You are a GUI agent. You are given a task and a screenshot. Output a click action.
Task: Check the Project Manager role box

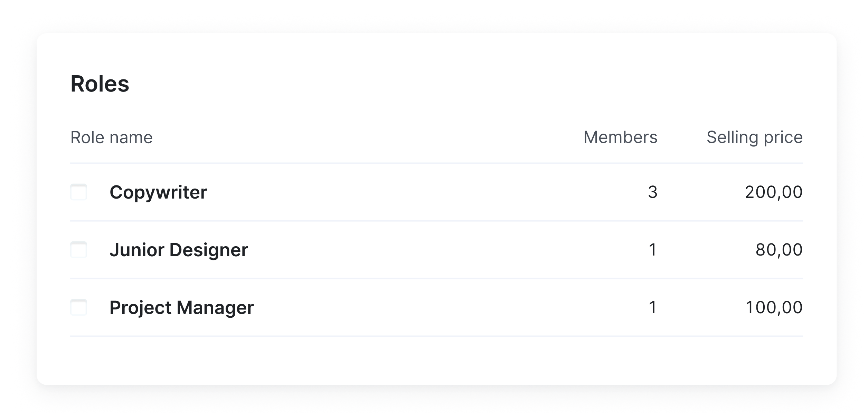[x=79, y=307]
